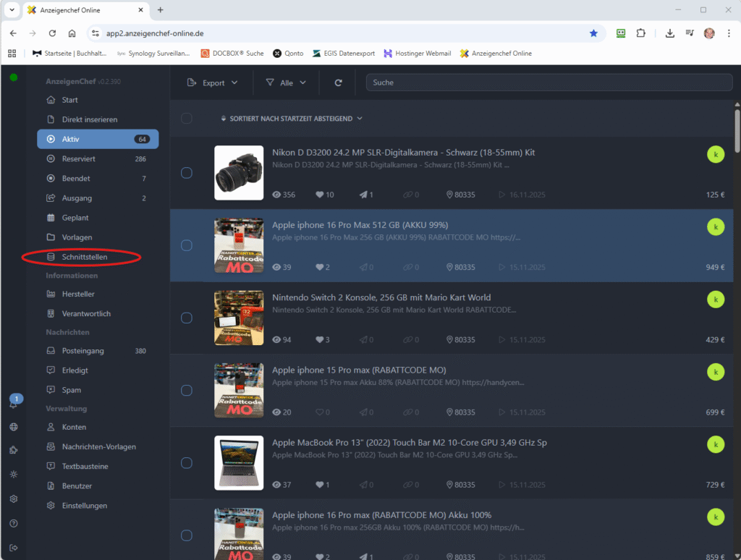Check the Nintendo Switch 2 listing checkbox
Screen dimensions: 741x560
pyautogui.click(x=186, y=318)
